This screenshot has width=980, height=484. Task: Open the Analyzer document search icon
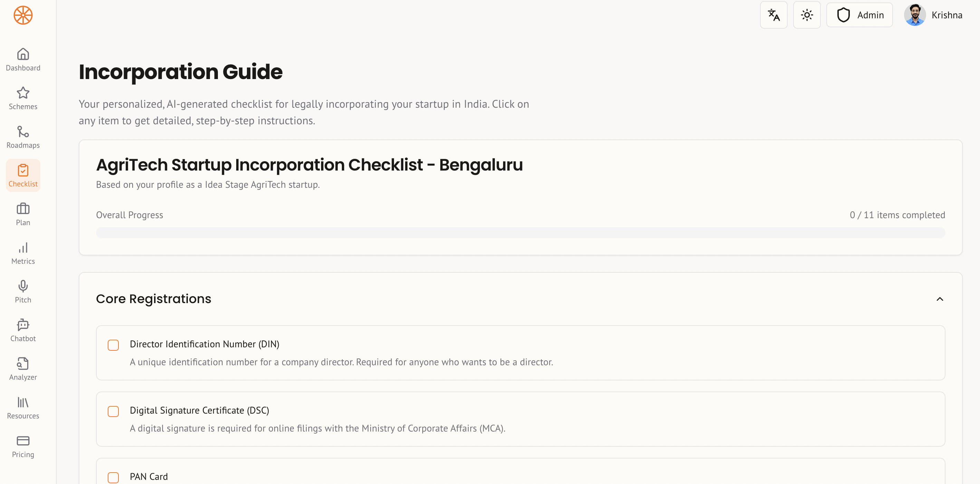click(x=23, y=364)
